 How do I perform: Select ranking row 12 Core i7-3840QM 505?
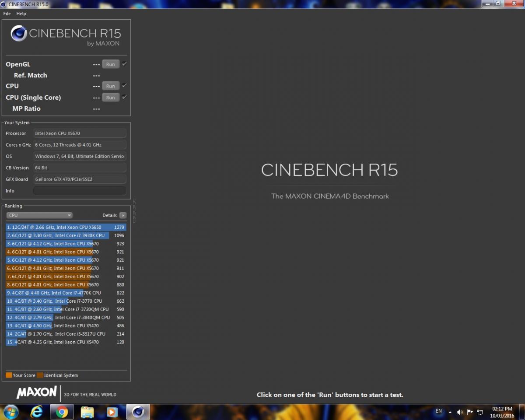pyautogui.click(x=66, y=318)
